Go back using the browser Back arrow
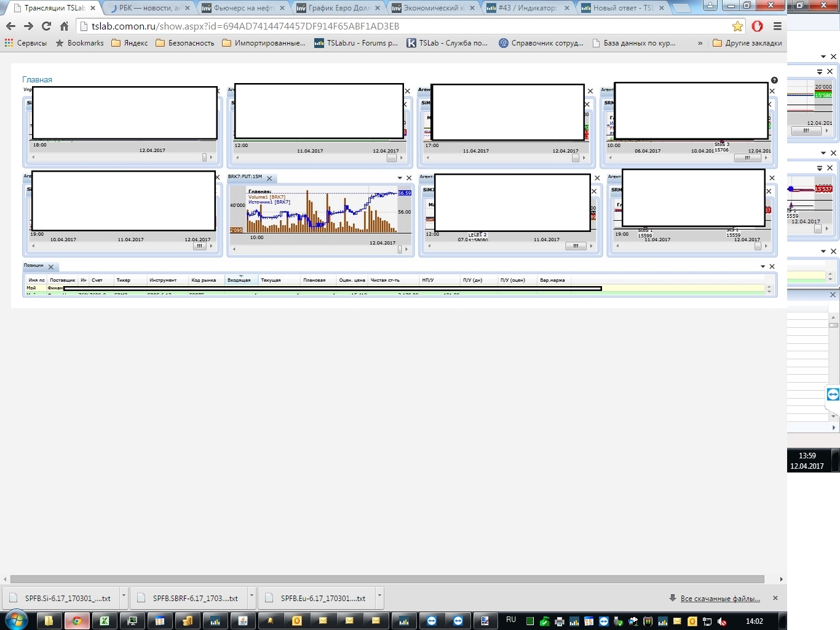Screen dimensions: 840x630 pyautogui.click(x=10, y=26)
